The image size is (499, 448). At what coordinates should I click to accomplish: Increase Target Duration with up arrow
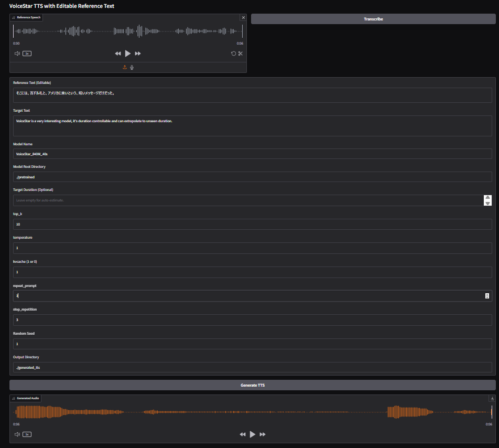click(x=487, y=197)
